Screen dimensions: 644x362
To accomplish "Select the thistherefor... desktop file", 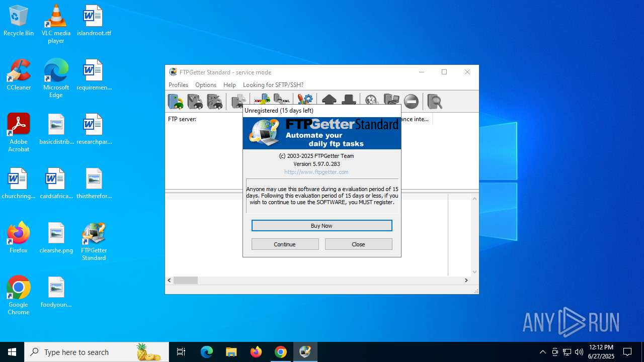I will 94,184.
